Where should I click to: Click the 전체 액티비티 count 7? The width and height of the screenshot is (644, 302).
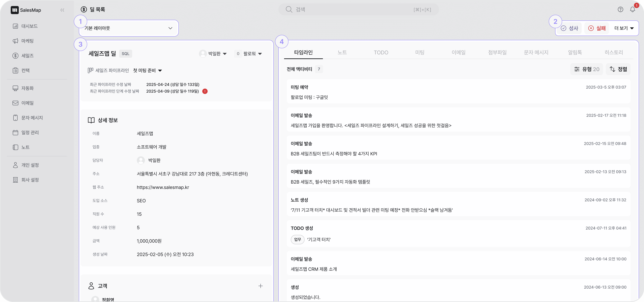tap(319, 69)
